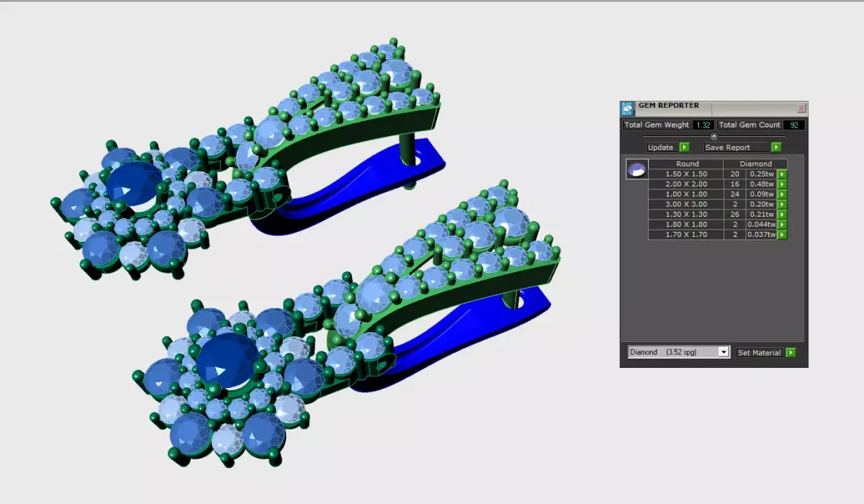Select the 1.00 X 1.00 size cell
The image size is (864, 504).
pyautogui.click(x=687, y=194)
